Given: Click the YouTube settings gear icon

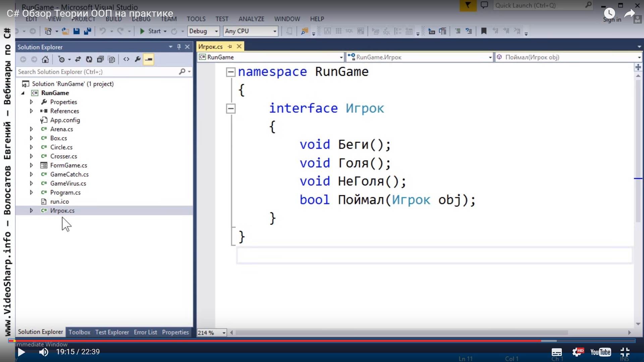Looking at the screenshot, I should click(578, 352).
